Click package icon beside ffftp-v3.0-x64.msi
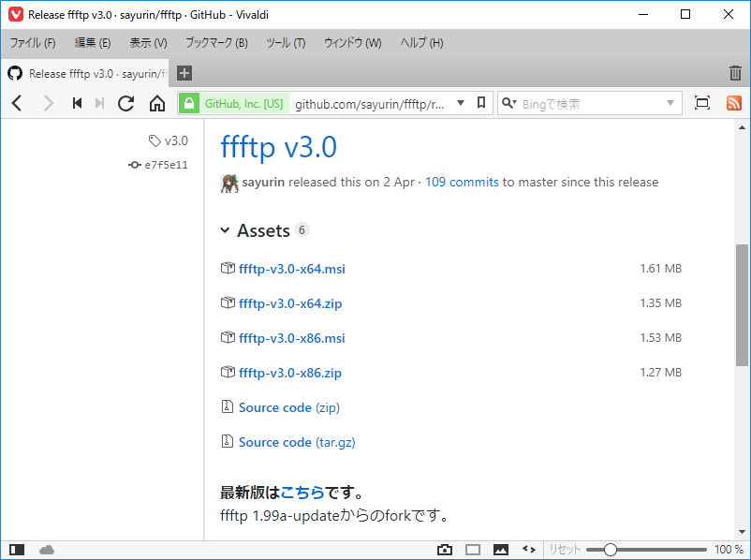The height and width of the screenshot is (560, 751). pos(228,268)
